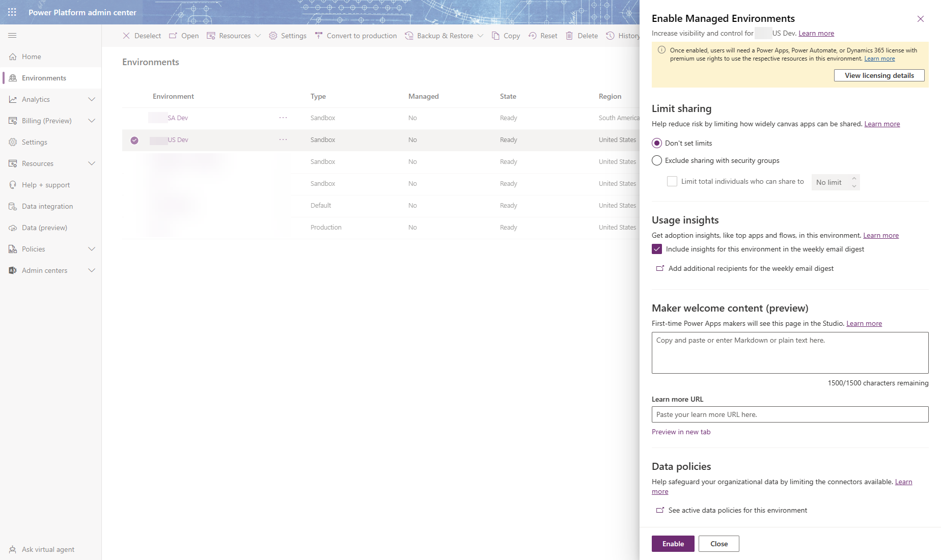Open Usage insights Learn more link

(x=881, y=235)
